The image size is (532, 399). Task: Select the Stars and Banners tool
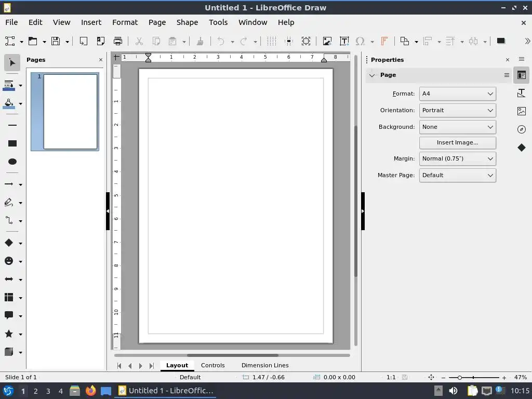9,334
